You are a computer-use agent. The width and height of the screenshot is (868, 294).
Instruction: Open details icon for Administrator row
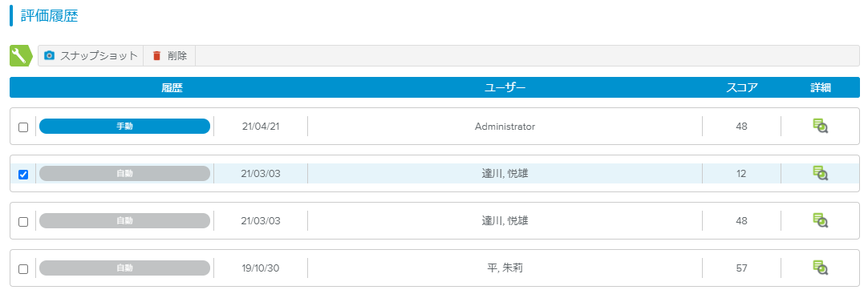click(821, 126)
